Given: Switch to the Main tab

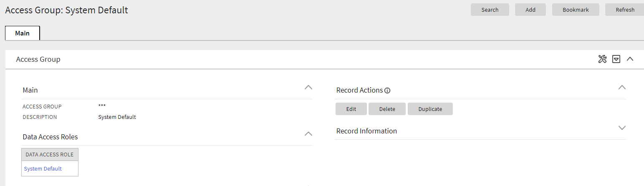Looking at the screenshot, I should tap(23, 33).
